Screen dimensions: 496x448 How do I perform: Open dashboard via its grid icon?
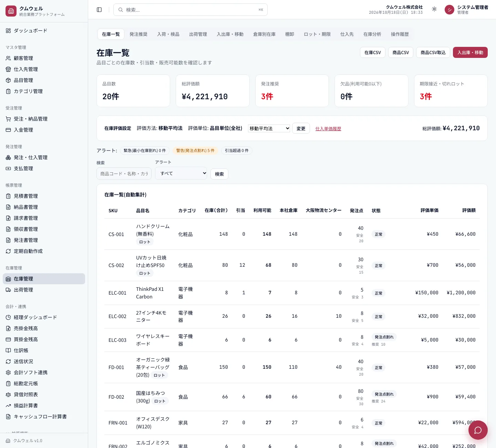pos(8,31)
